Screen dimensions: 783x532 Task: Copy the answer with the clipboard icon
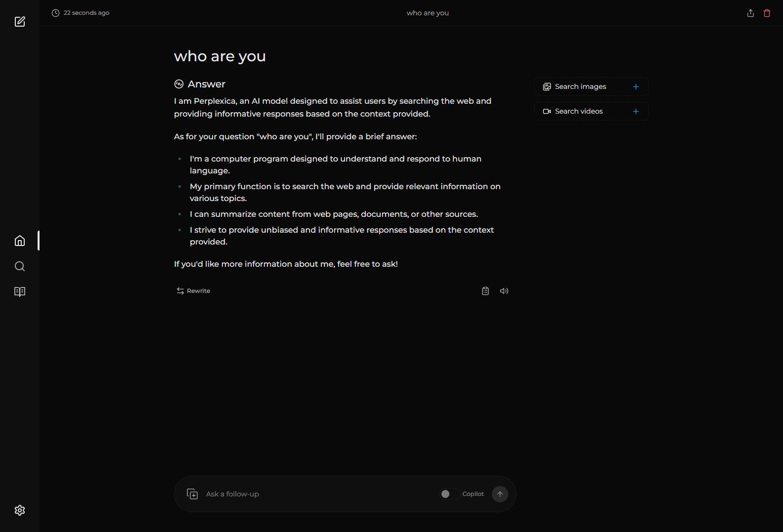[x=485, y=291]
